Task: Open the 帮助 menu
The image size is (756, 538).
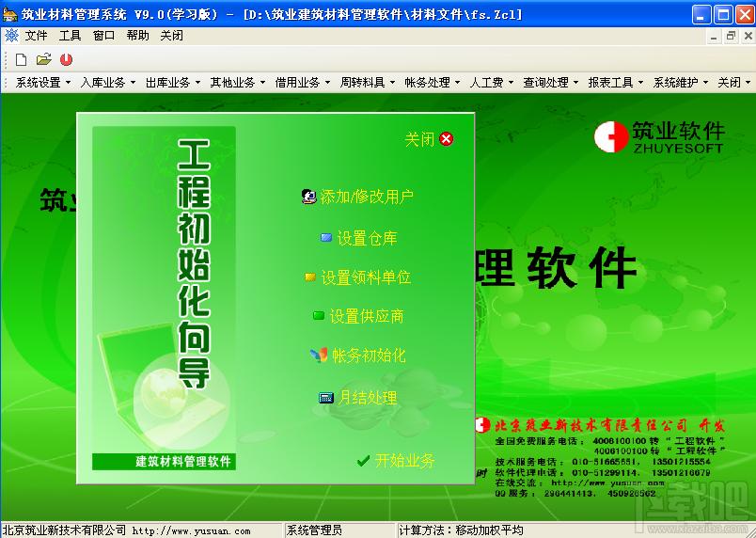Action: (137, 35)
